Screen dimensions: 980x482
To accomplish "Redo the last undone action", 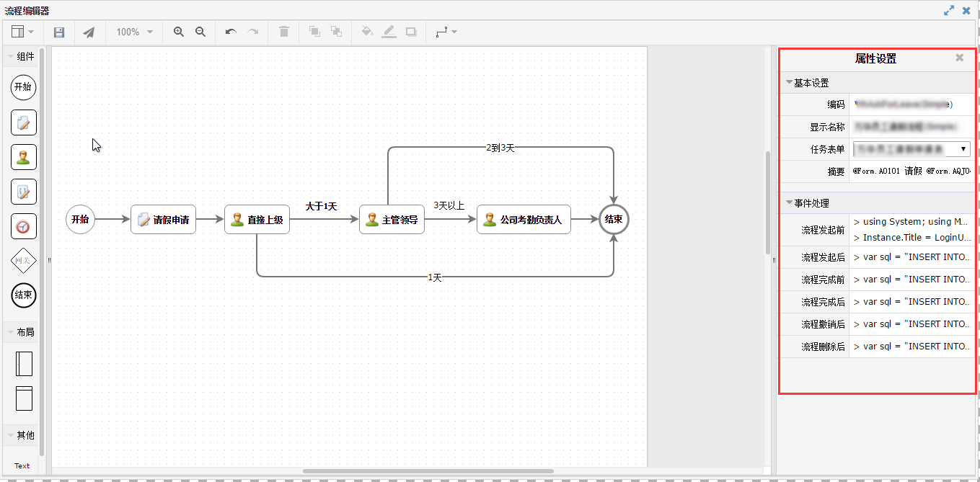I will (x=253, y=32).
